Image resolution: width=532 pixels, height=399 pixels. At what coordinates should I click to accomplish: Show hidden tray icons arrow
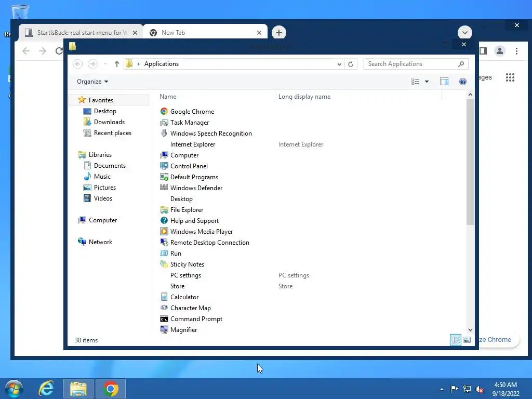[442, 389]
